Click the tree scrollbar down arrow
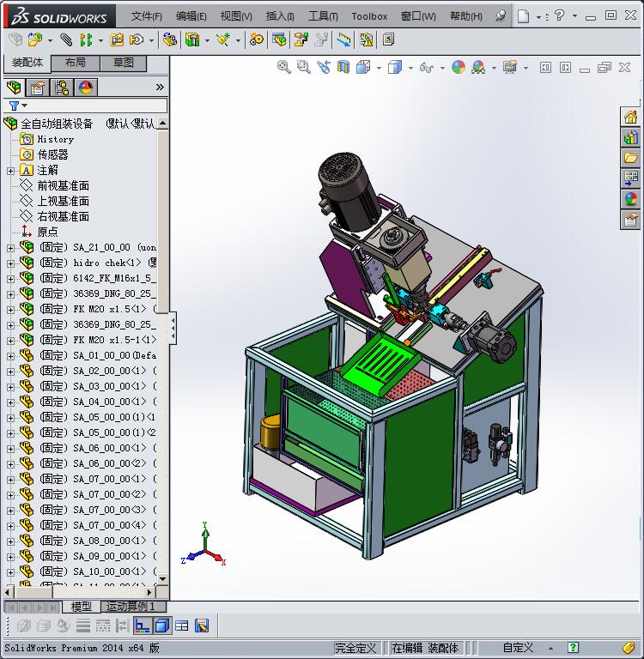This screenshot has width=644, height=659. click(x=163, y=578)
